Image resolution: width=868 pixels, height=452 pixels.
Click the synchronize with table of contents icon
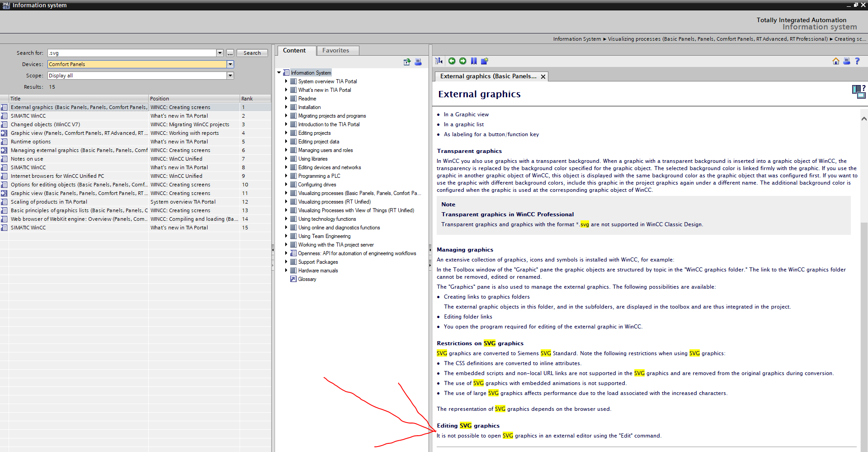pos(439,61)
